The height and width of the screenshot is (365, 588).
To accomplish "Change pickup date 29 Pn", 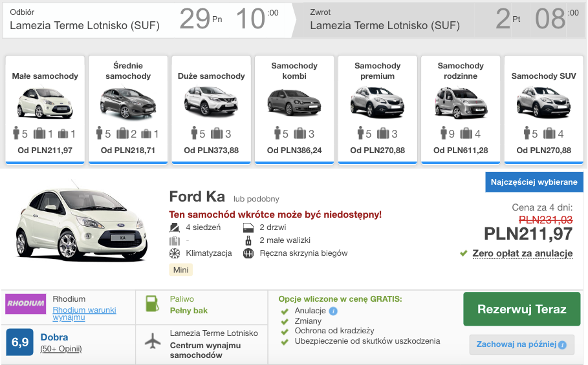I will (x=201, y=19).
